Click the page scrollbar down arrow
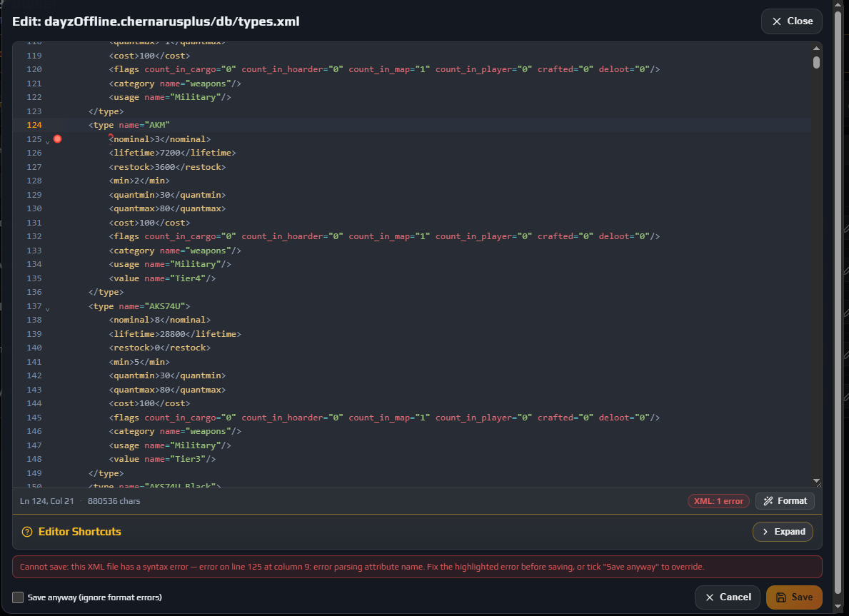This screenshot has width=849, height=616. (x=839, y=607)
